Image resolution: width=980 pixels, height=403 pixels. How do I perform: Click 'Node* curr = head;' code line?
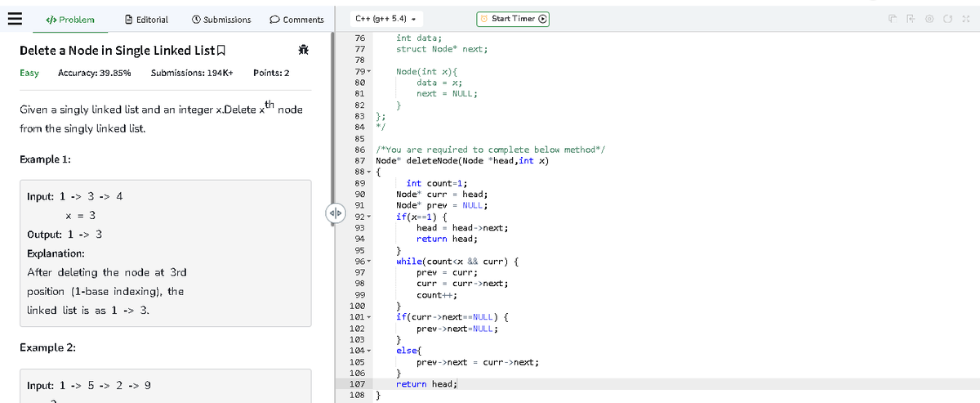pyautogui.click(x=442, y=195)
